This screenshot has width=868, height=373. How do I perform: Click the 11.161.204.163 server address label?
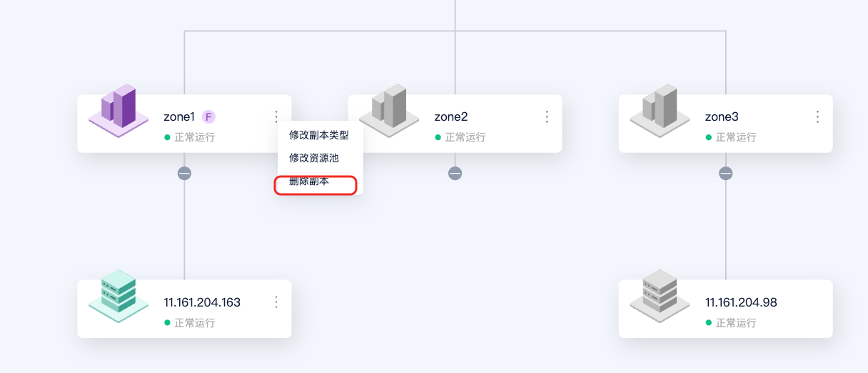coord(202,302)
